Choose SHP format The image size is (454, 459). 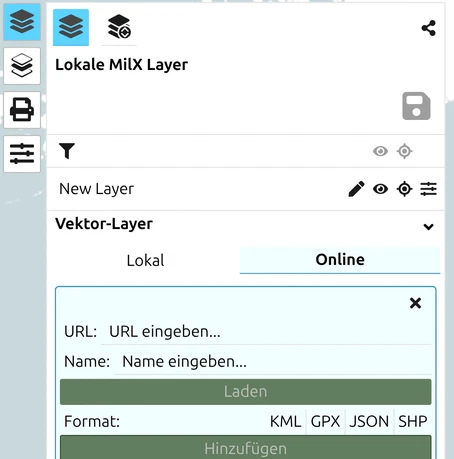coord(413,421)
